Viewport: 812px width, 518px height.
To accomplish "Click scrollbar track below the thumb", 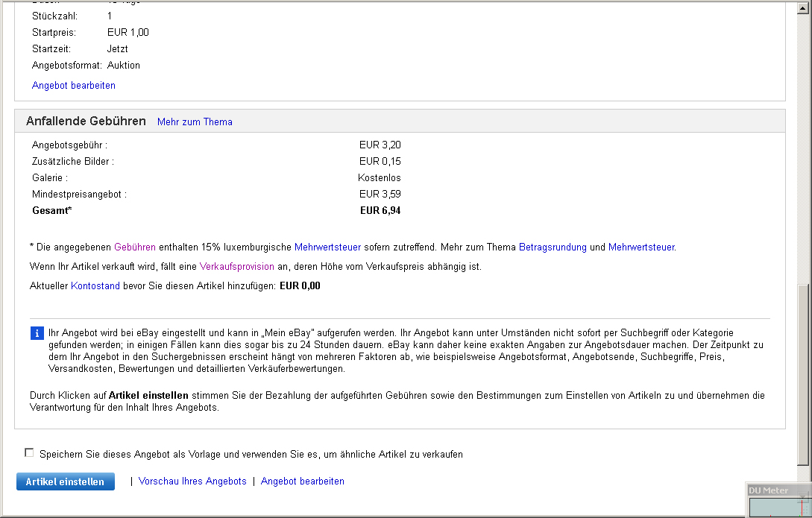I will pyautogui.click(x=803, y=473).
